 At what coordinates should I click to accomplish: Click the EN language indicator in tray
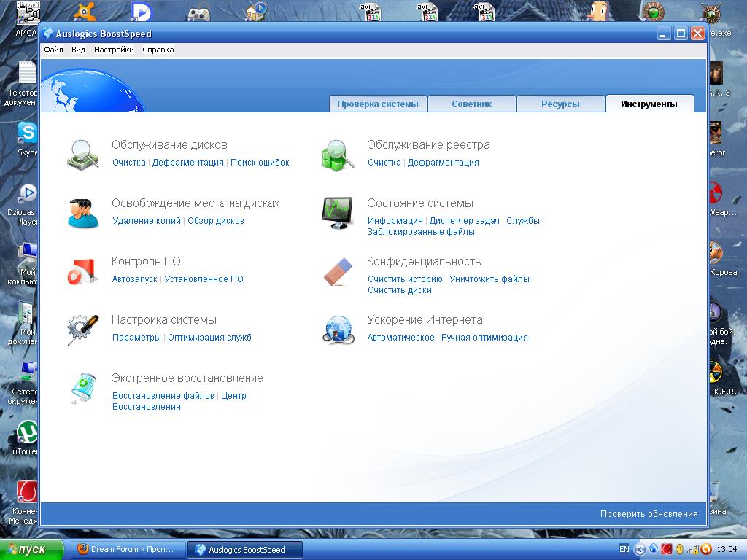tap(624, 549)
